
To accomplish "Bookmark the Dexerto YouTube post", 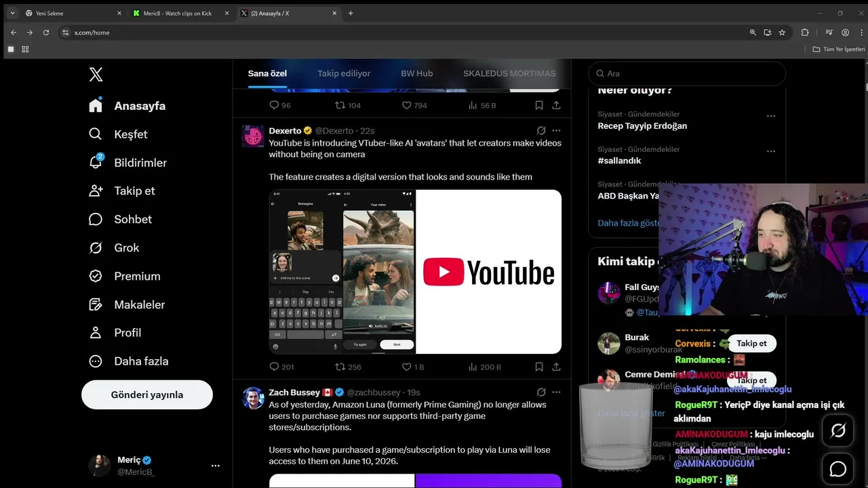I will tap(539, 367).
